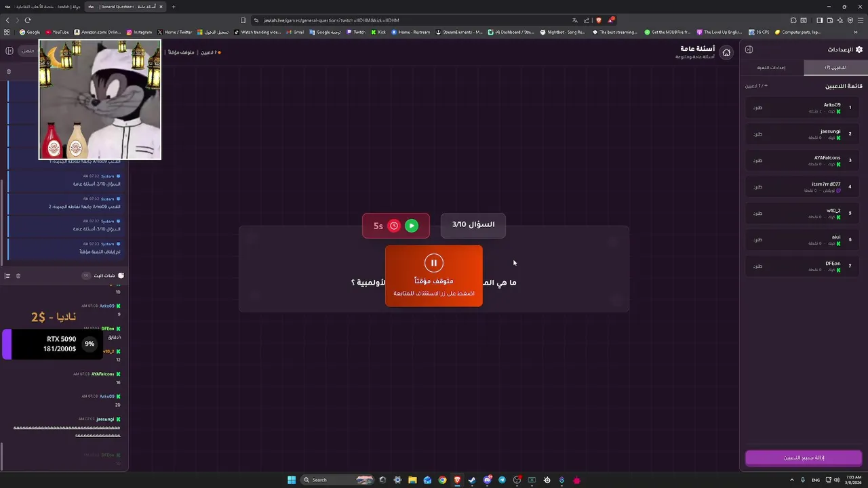The width and height of the screenshot is (868, 488).
Task: Click the taskbar Search box
Action: click(337, 480)
